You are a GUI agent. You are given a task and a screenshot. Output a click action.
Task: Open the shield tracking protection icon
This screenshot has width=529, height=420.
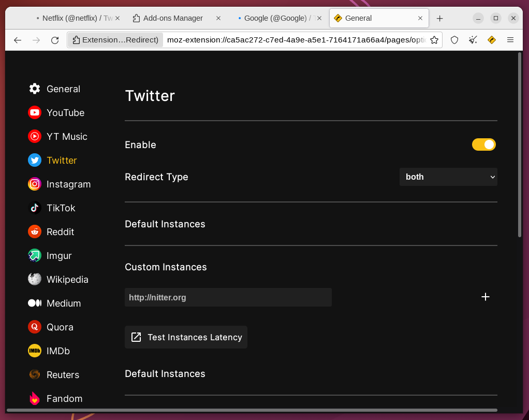tap(454, 40)
